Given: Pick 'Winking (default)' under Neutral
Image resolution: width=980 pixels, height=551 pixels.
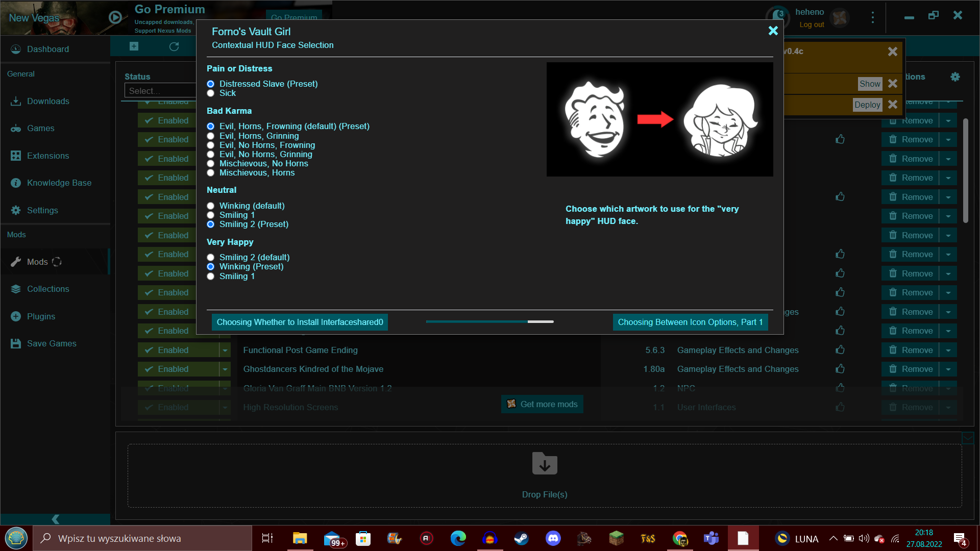Looking at the screenshot, I should [x=210, y=206].
